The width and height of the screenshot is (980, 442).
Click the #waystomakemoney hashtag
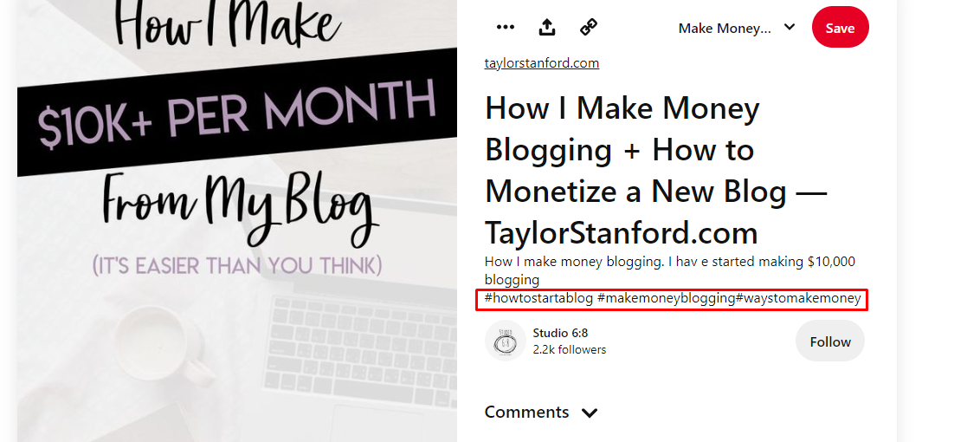(799, 298)
